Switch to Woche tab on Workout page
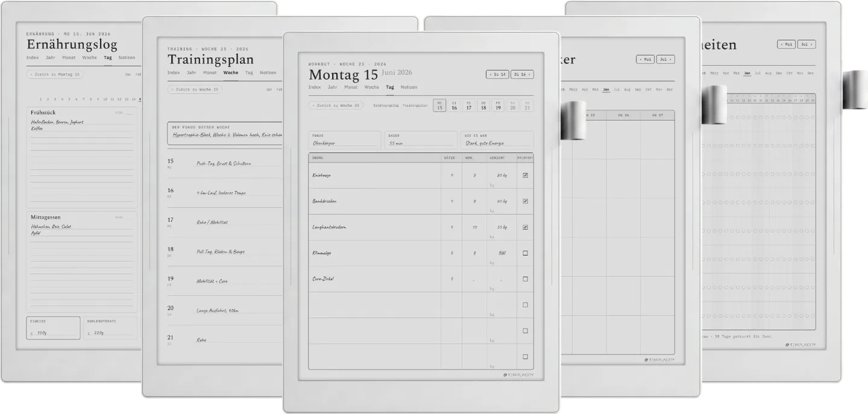868x414 pixels. pos(372,87)
